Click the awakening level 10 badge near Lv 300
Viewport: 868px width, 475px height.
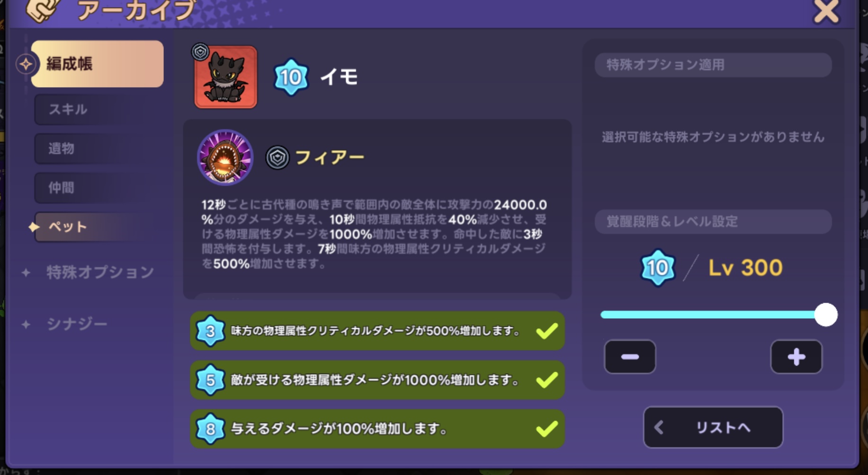(x=658, y=268)
